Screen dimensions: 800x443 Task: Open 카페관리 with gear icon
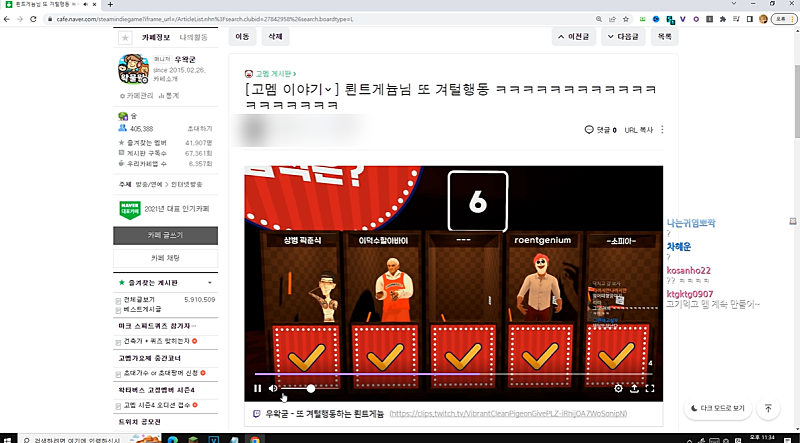(x=136, y=95)
